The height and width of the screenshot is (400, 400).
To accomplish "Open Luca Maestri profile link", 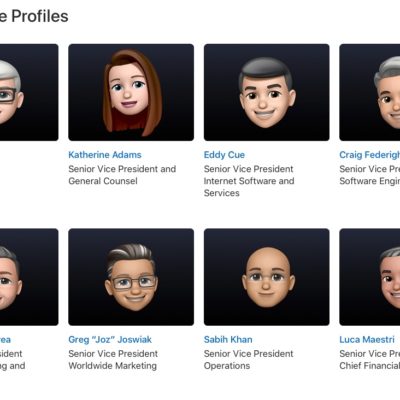I will pyautogui.click(x=367, y=339).
